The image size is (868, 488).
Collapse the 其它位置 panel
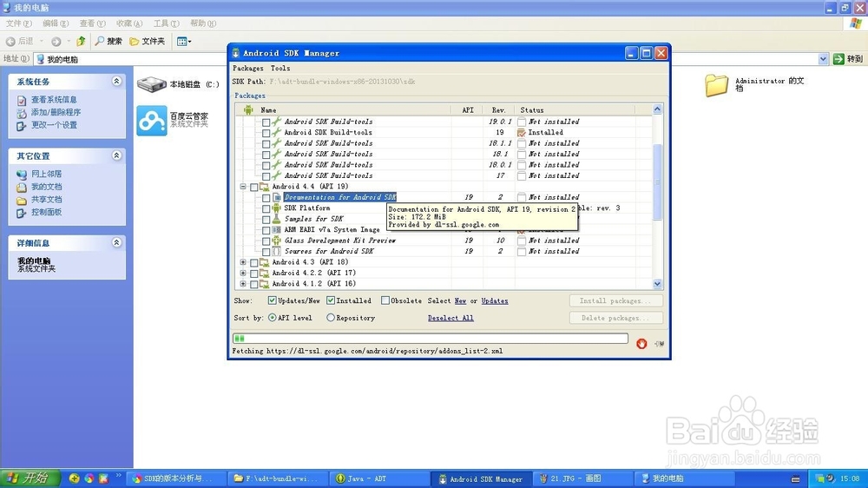pyautogui.click(x=116, y=155)
